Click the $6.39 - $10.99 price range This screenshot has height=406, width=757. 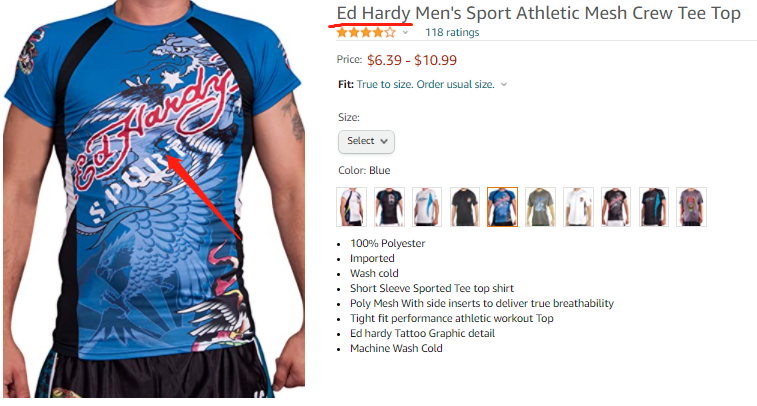pyautogui.click(x=411, y=60)
